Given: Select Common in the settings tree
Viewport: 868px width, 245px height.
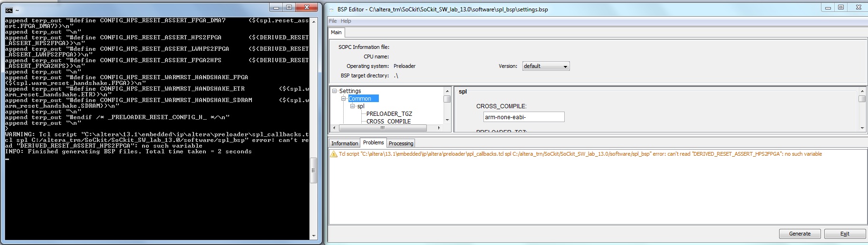Looking at the screenshot, I should pyautogui.click(x=363, y=98).
